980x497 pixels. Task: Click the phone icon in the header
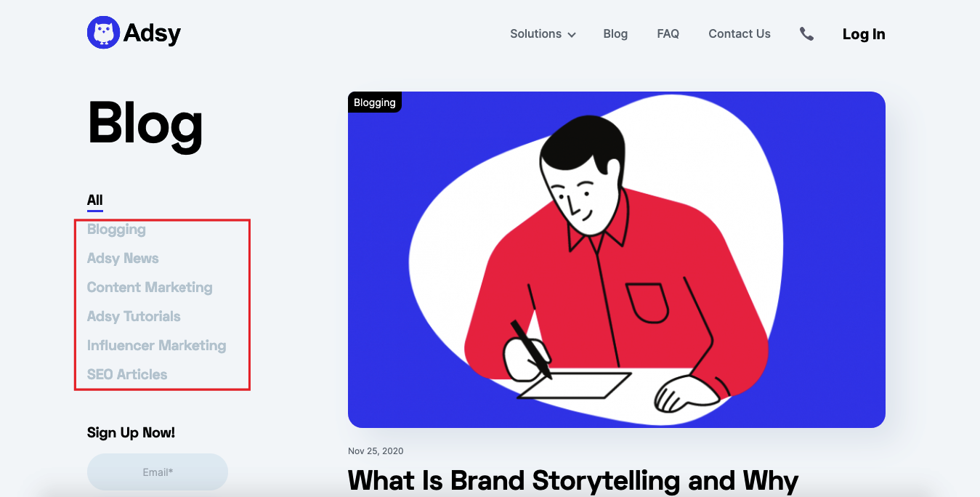[806, 33]
